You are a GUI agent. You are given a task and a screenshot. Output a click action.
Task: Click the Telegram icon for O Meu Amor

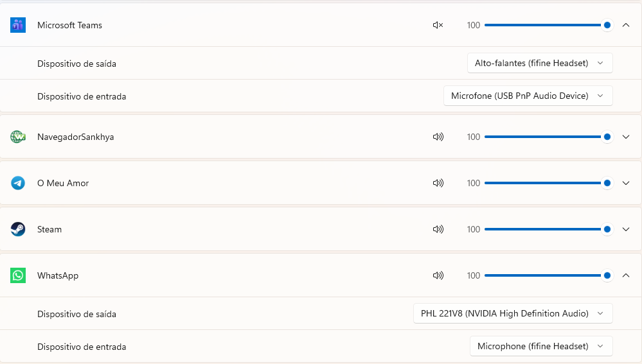coord(18,183)
